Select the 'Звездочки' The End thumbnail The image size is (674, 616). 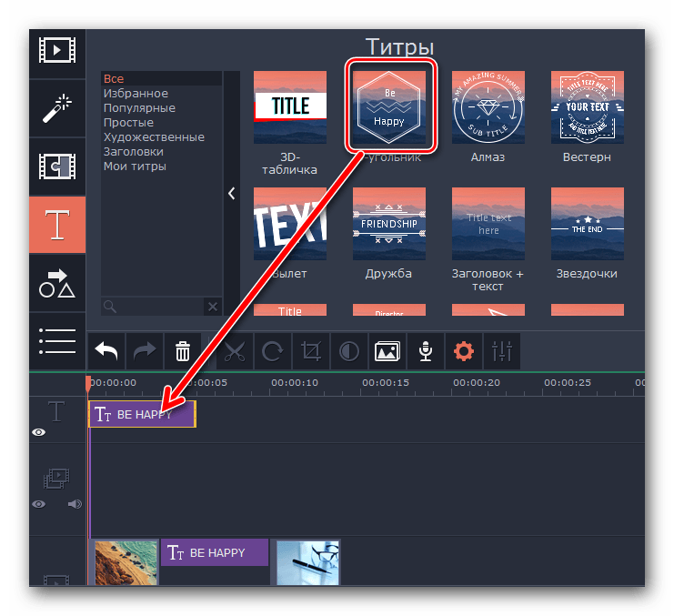click(588, 224)
